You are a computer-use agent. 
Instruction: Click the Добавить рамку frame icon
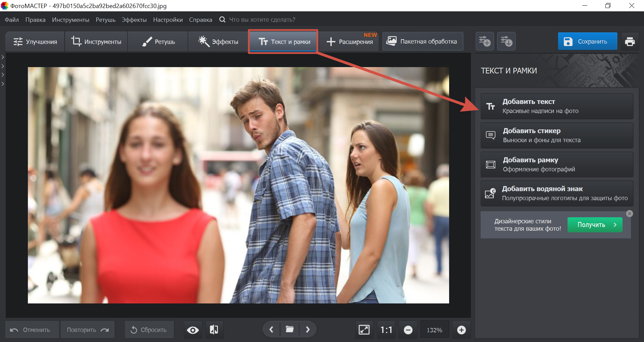(491, 165)
